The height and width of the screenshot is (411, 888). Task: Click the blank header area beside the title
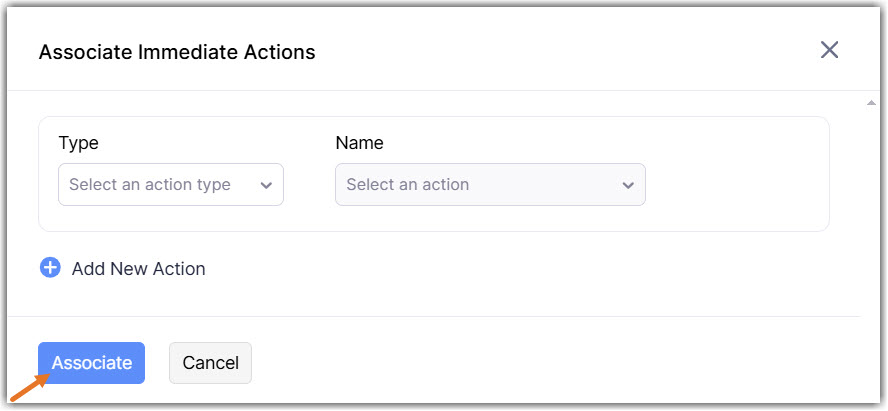[560, 52]
